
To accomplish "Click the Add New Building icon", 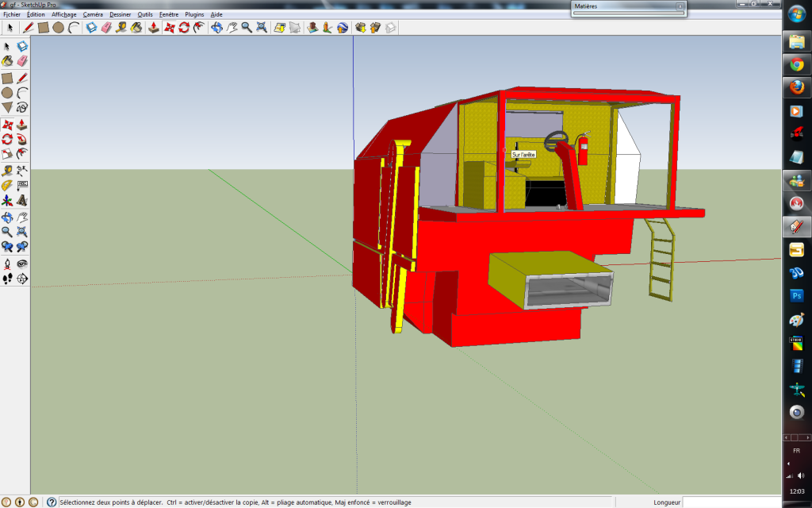I will (x=312, y=28).
